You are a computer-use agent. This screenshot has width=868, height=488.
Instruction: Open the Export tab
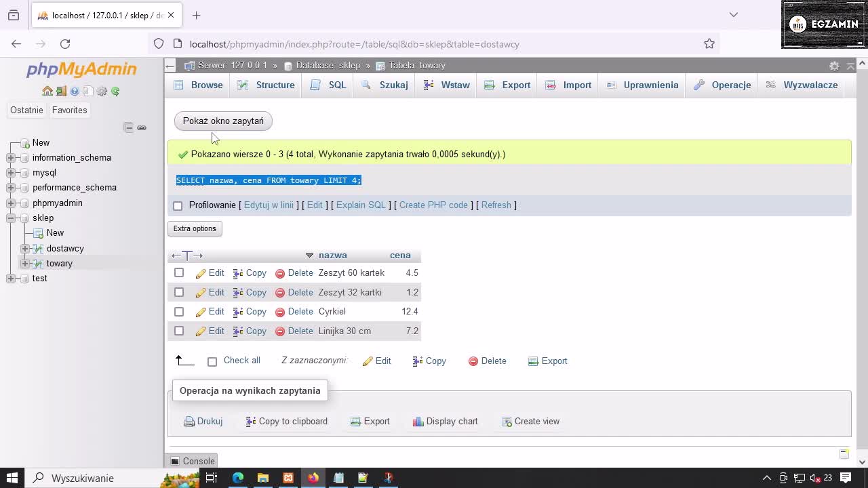click(507, 85)
